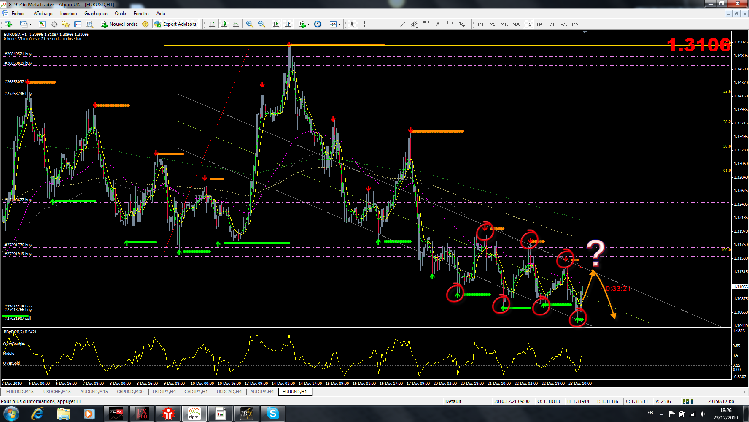Click the New Order button
This screenshot has width=749, height=422.
(x=118, y=23)
